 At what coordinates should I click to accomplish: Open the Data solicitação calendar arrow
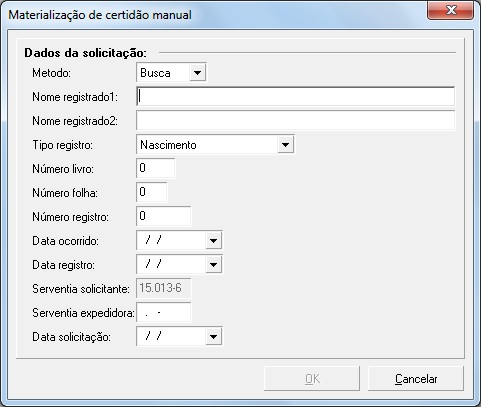click(x=213, y=336)
